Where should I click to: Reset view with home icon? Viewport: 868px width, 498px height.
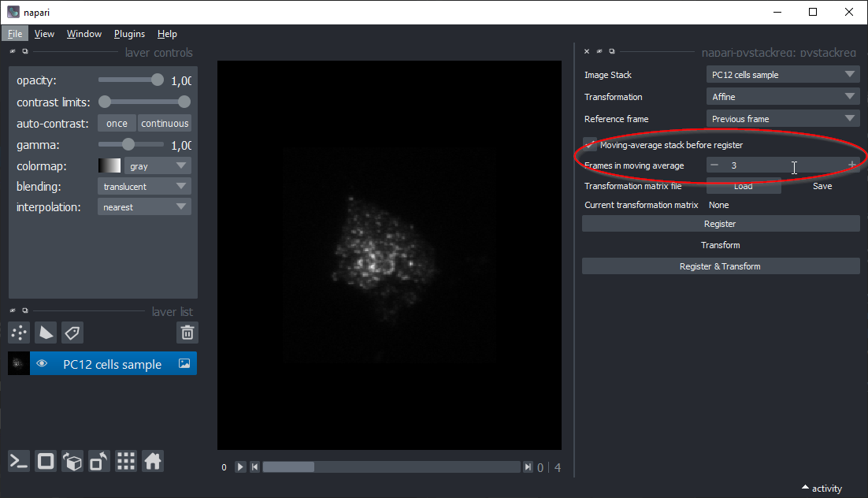[x=153, y=462]
